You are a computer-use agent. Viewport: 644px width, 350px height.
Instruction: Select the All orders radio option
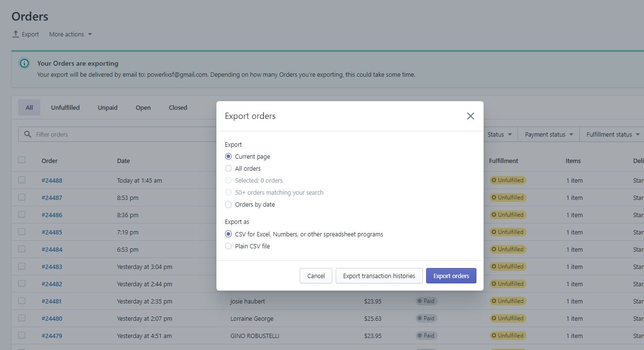pyautogui.click(x=228, y=168)
